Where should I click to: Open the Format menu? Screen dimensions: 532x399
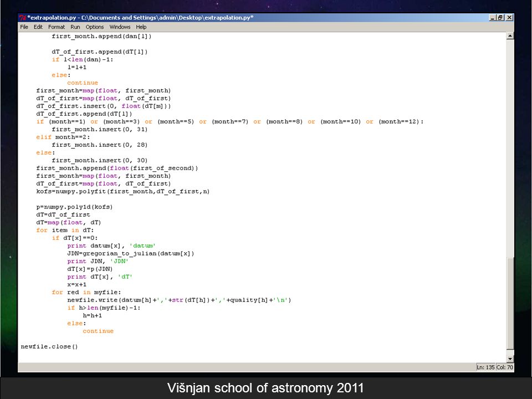pyautogui.click(x=57, y=27)
